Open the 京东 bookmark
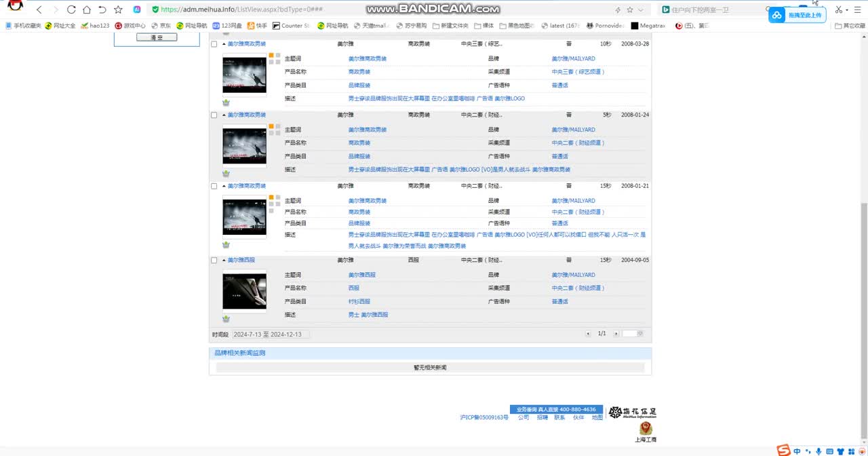Viewport: 868px width, 456px height. pos(161,26)
